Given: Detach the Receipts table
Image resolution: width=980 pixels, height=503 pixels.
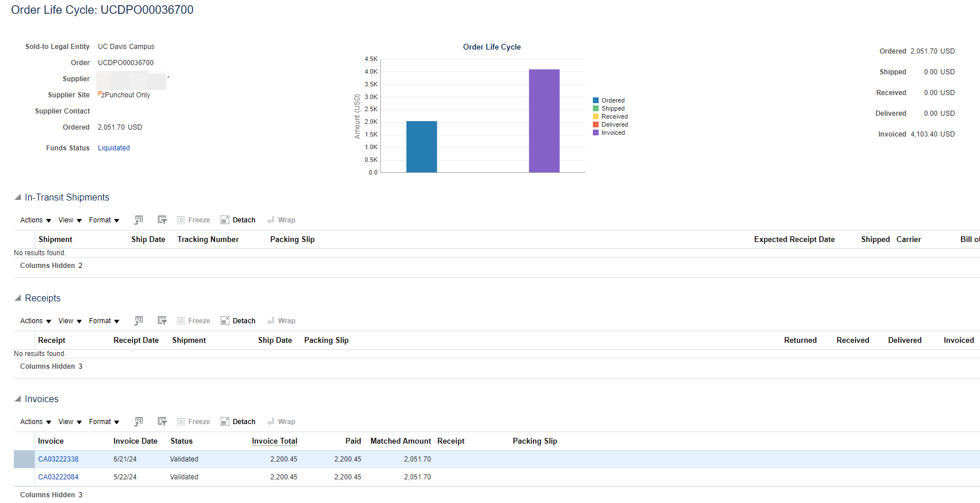Looking at the screenshot, I should click(238, 321).
